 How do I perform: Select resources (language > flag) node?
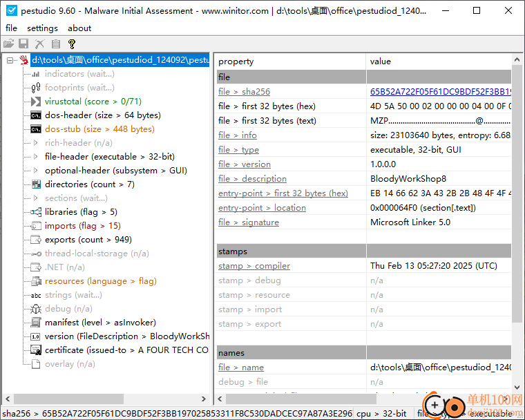point(101,281)
